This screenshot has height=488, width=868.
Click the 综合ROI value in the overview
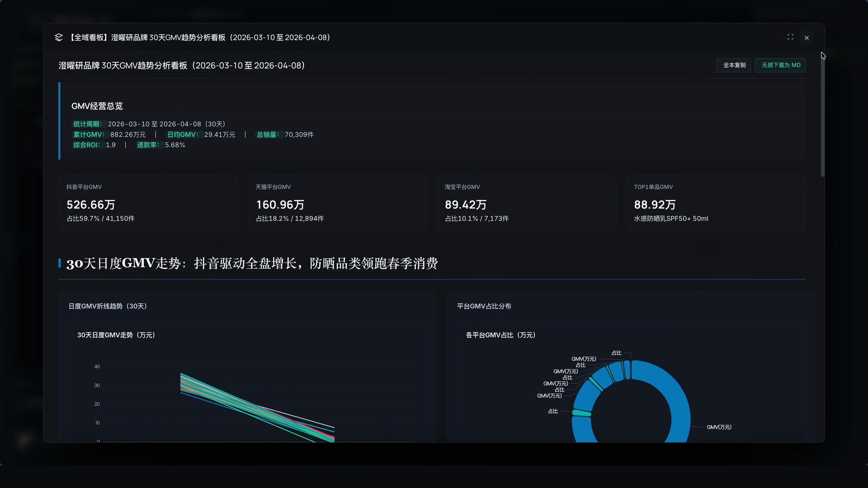coord(111,145)
